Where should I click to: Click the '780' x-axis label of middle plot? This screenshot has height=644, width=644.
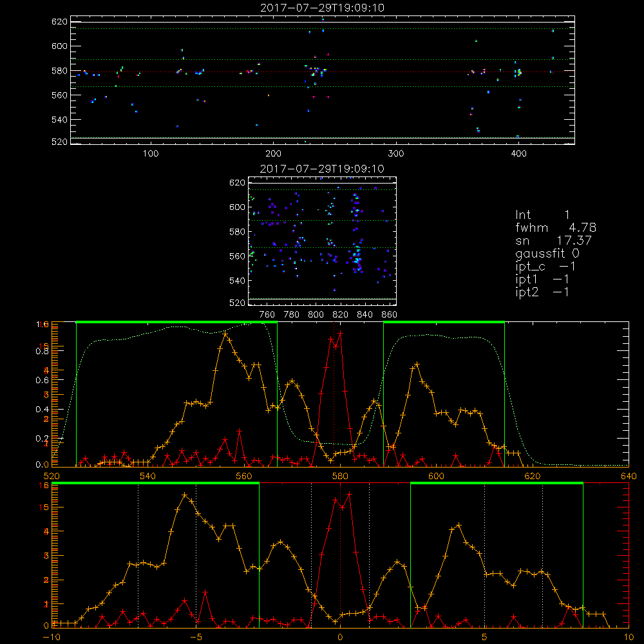click(292, 315)
